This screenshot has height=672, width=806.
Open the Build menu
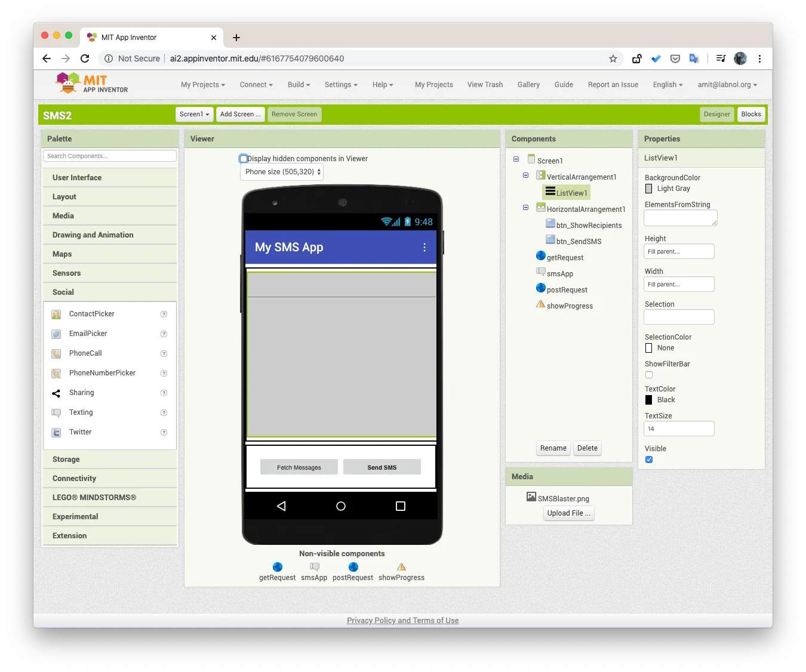(x=298, y=84)
